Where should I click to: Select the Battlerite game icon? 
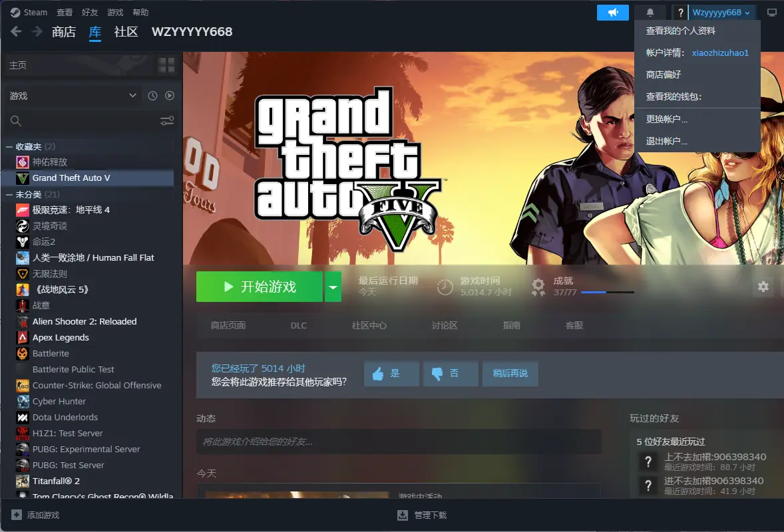click(23, 354)
